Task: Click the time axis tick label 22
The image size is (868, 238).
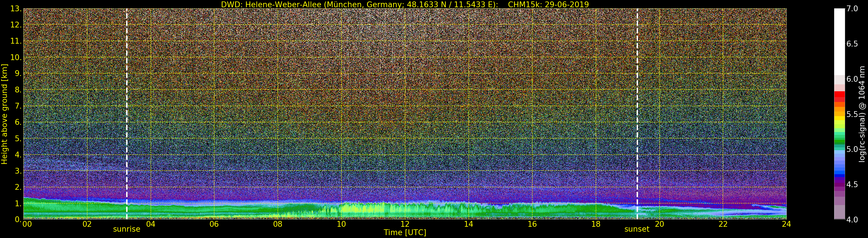Action: [x=723, y=224]
